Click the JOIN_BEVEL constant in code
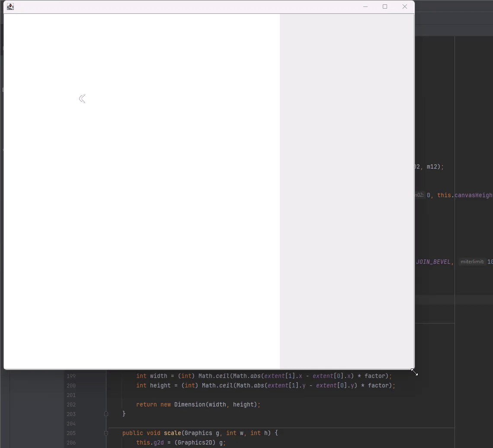493x448 pixels. (x=433, y=262)
